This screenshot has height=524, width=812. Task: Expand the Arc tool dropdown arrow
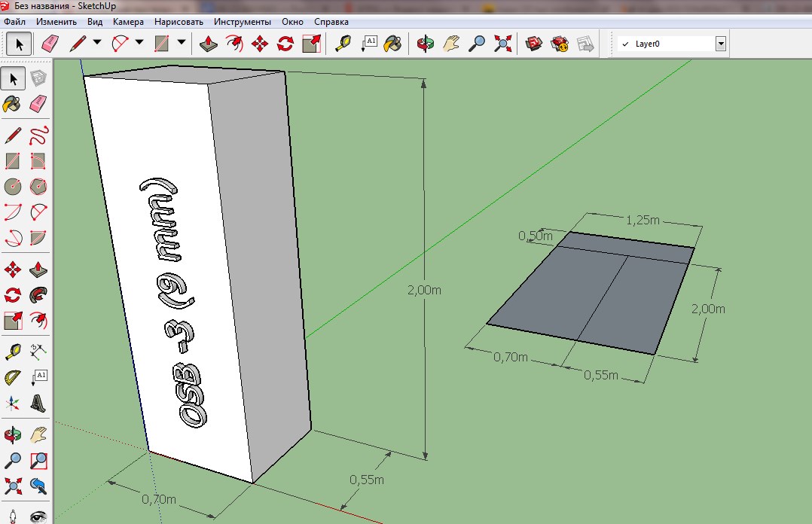139,42
